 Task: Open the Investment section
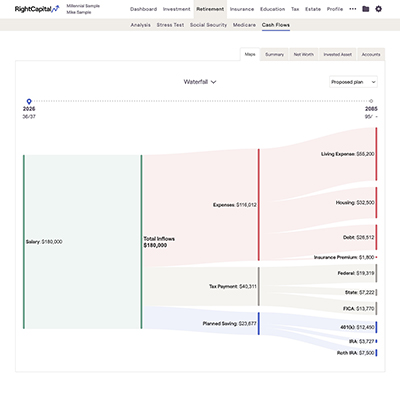177,9
